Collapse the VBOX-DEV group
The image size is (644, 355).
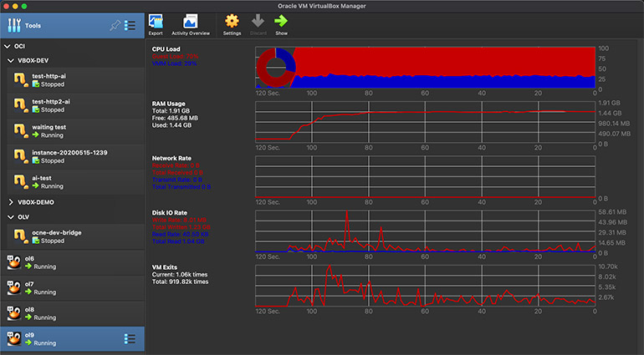tap(11, 61)
